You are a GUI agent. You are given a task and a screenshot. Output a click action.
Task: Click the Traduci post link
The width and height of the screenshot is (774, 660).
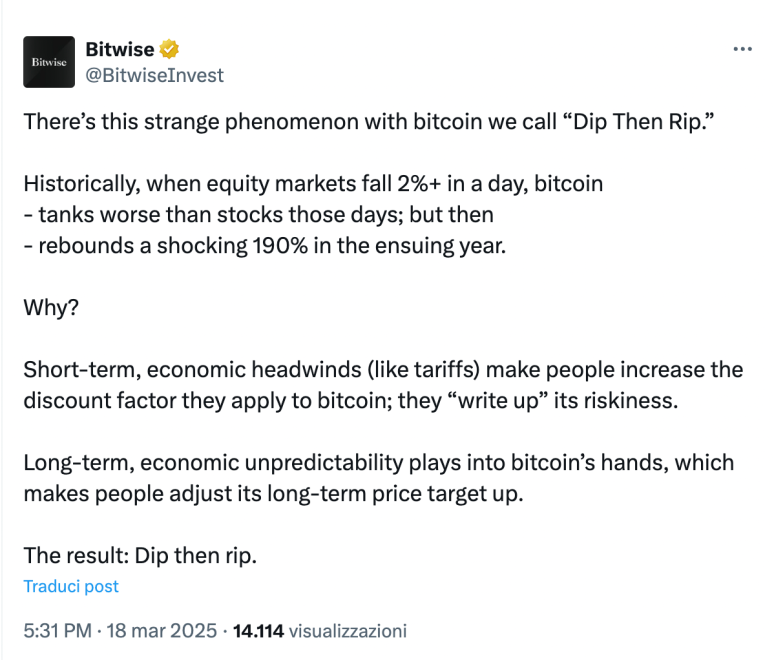71,586
